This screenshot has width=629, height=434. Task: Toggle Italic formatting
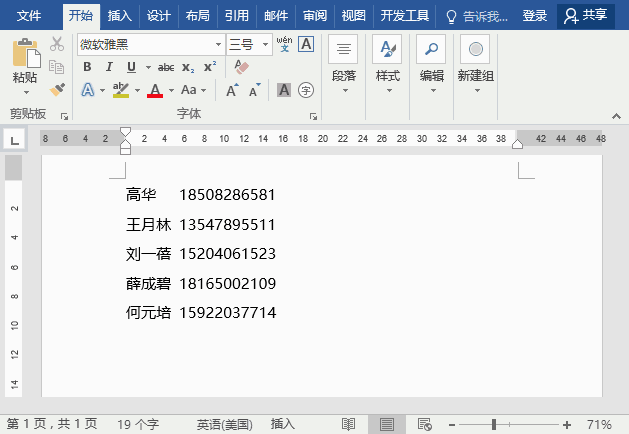pyautogui.click(x=109, y=67)
